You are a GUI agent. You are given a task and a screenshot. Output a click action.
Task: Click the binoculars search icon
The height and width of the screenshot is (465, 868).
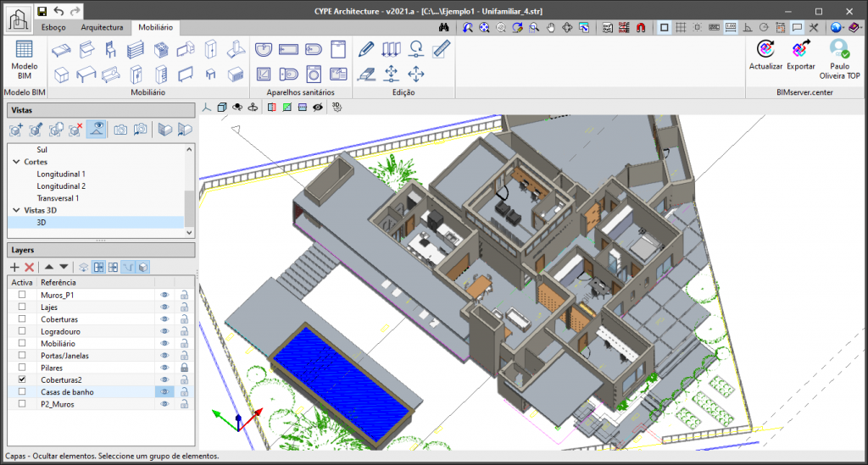(443, 28)
